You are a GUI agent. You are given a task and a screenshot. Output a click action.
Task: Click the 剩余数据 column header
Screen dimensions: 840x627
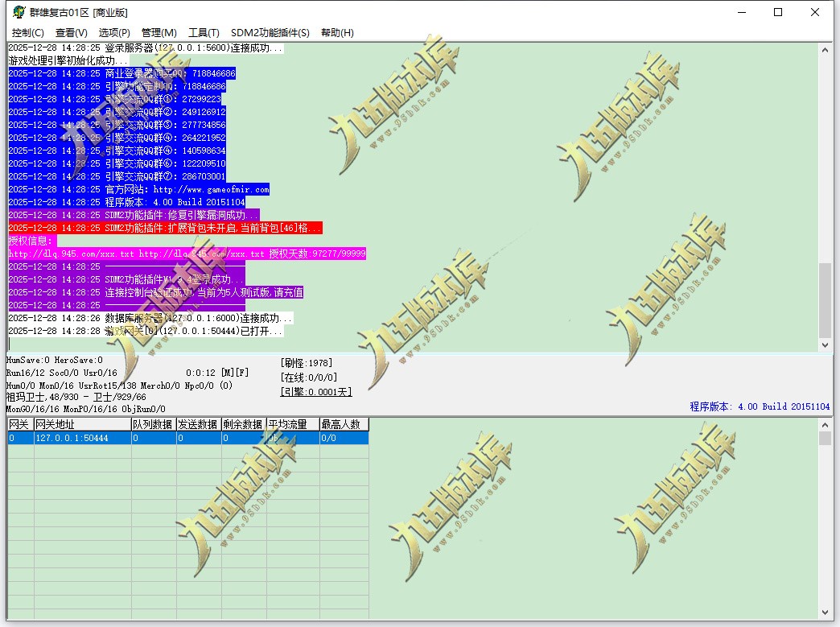[x=244, y=424]
